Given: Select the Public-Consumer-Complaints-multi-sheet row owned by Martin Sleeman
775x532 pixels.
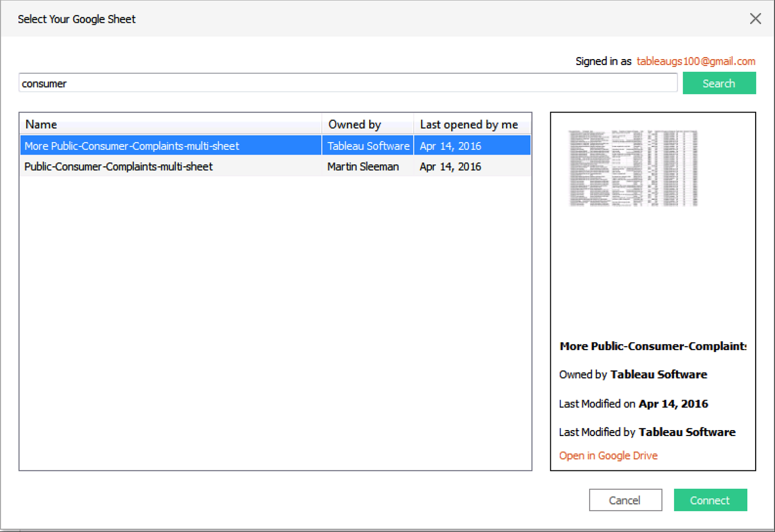Looking at the screenshot, I should pos(275,166).
